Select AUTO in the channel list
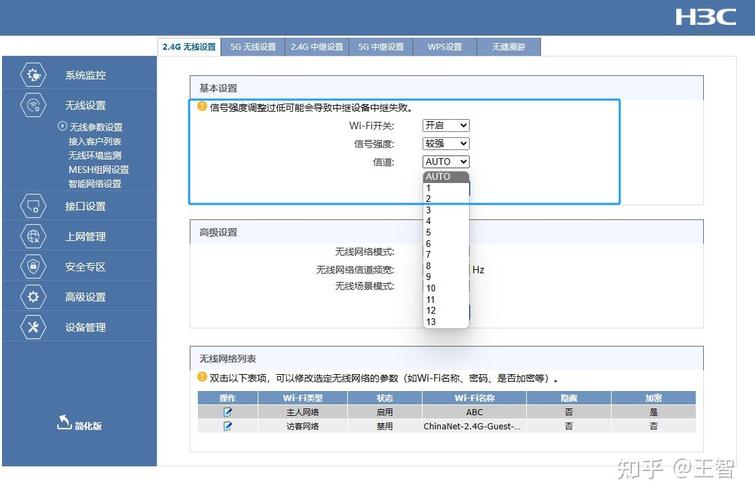The height and width of the screenshot is (500, 755). coord(446,177)
